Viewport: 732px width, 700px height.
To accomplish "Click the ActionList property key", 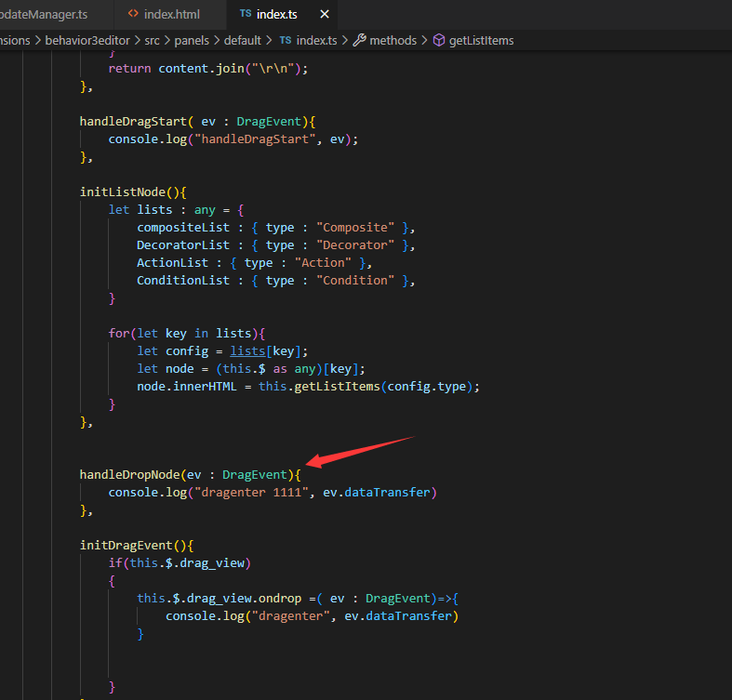I will tap(172, 263).
